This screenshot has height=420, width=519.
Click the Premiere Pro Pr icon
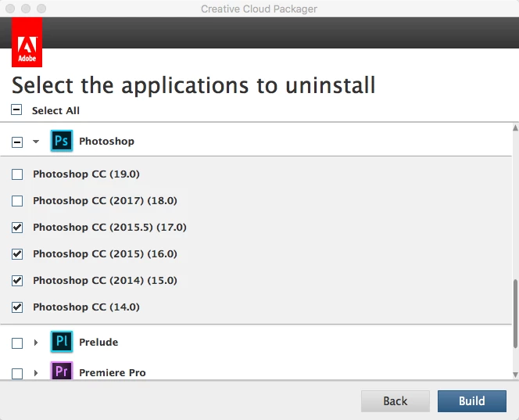(62, 371)
